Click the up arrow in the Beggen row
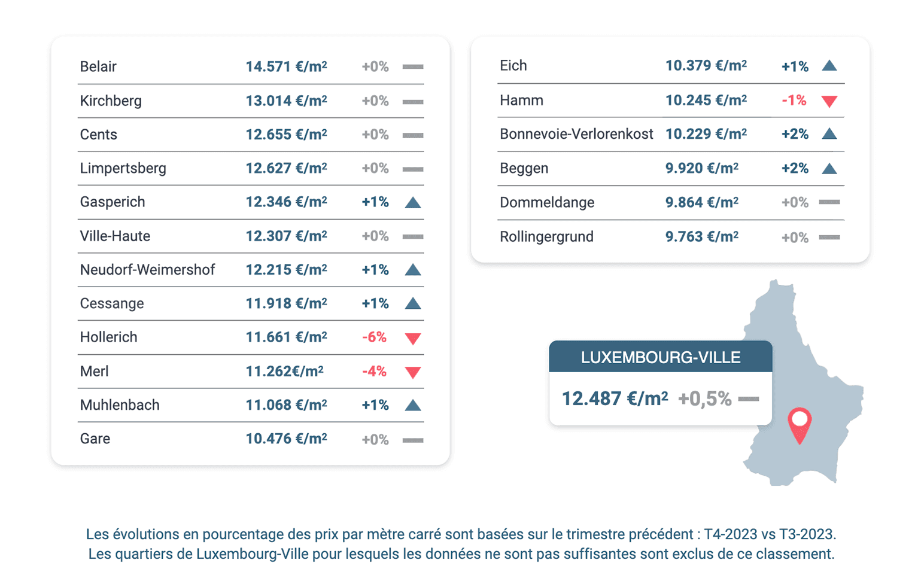Image resolution: width=924 pixels, height=575 pixels. 829,169
